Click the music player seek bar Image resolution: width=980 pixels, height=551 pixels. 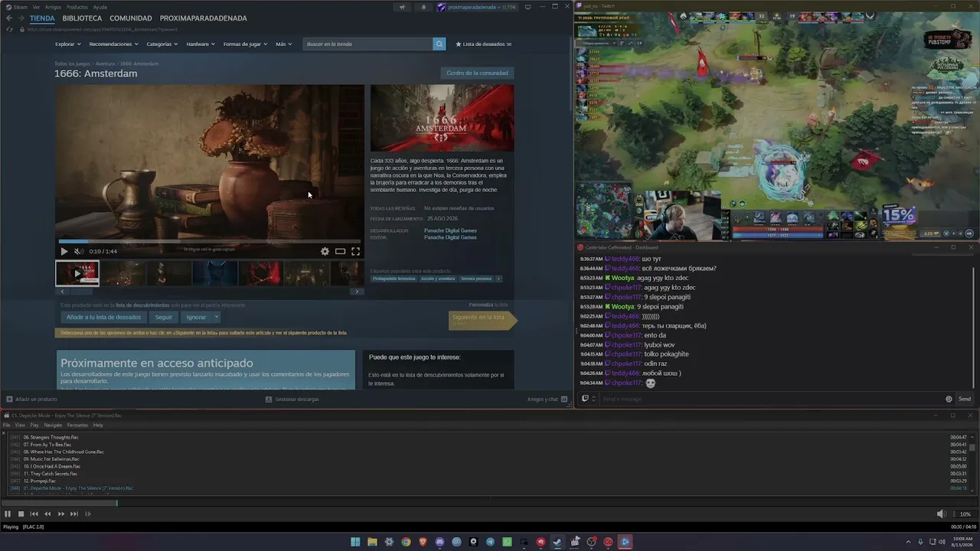click(490, 503)
